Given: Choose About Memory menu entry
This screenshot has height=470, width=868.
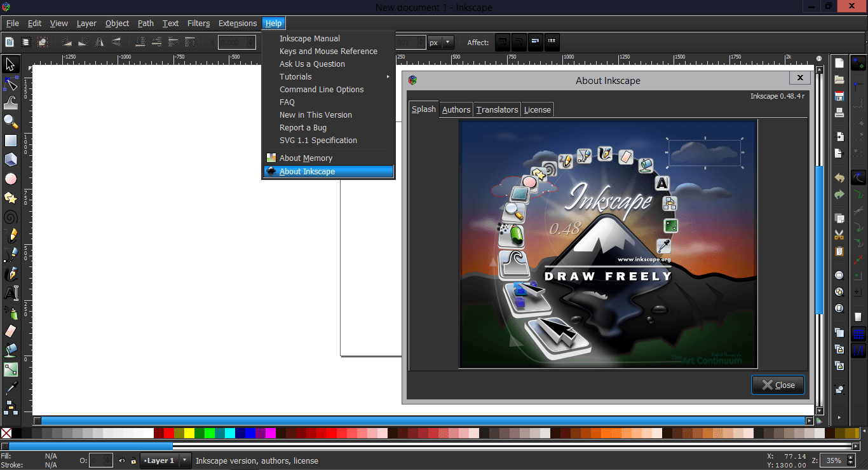Looking at the screenshot, I should point(329,158).
